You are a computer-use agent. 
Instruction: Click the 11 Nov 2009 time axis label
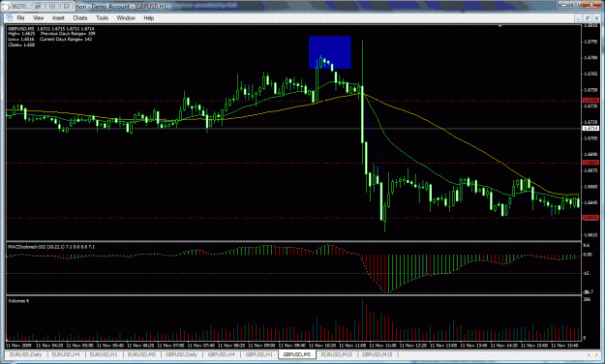click(x=18, y=346)
